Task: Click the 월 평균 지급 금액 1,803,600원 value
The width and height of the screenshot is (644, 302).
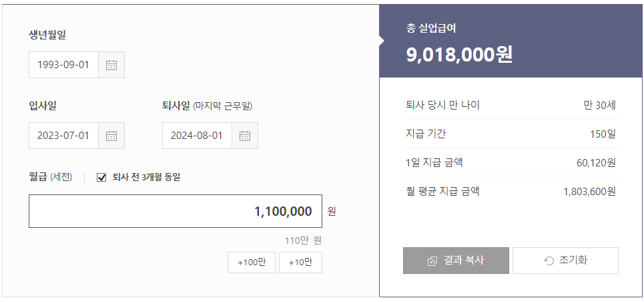Action: point(589,192)
